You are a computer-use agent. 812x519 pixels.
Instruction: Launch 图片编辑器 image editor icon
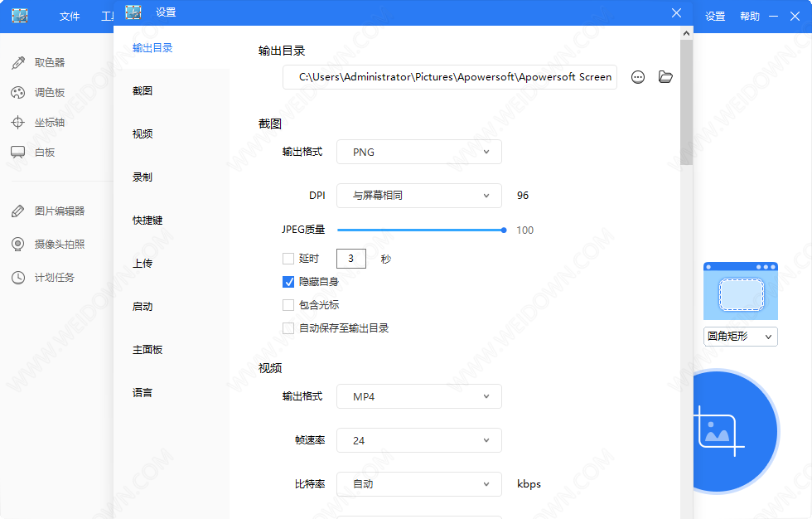(18, 211)
